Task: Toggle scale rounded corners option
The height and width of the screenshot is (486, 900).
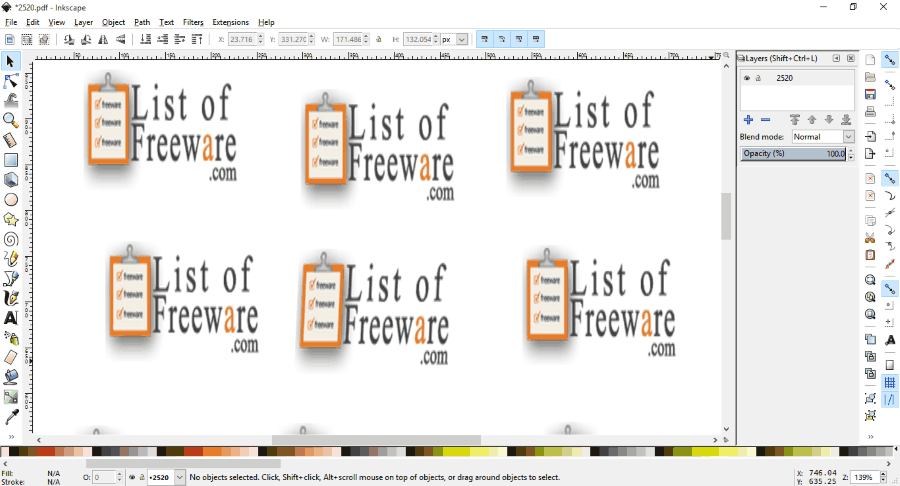Action: click(502, 39)
